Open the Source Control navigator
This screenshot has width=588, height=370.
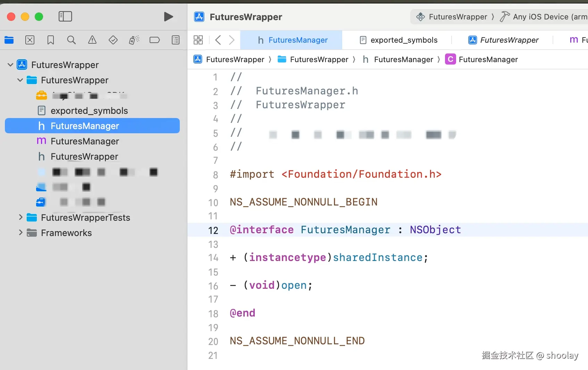coord(30,40)
